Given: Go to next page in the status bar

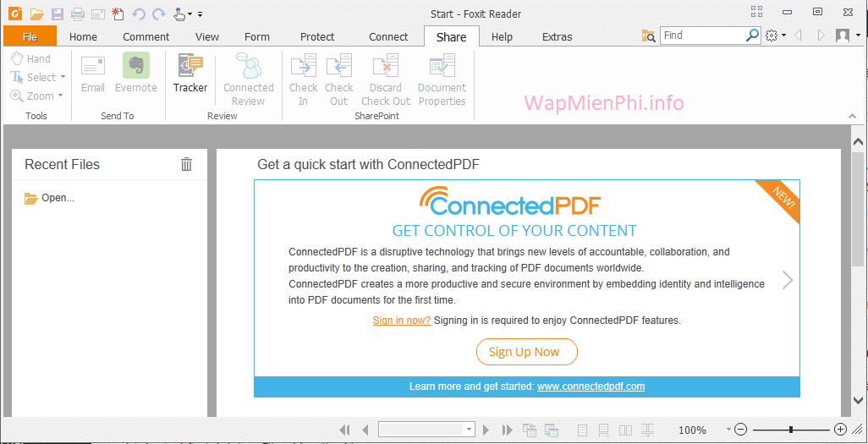Looking at the screenshot, I should pos(486,430).
